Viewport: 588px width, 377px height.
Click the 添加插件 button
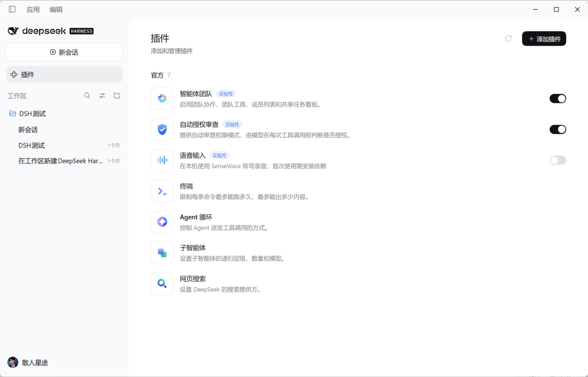click(544, 39)
